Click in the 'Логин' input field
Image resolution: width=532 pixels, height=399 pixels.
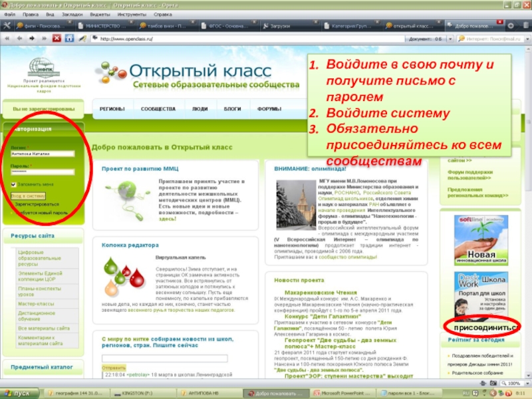tap(43, 154)
